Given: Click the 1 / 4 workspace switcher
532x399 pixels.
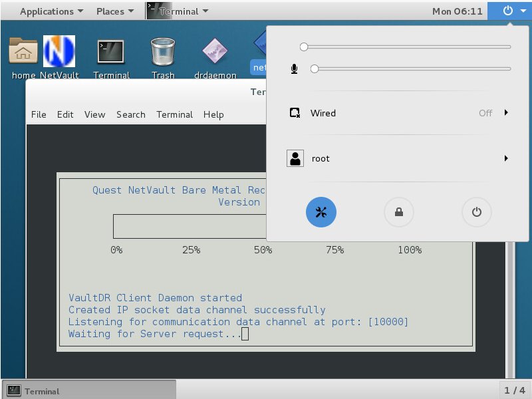Looking at the screenshot, I should click(514, 390).
